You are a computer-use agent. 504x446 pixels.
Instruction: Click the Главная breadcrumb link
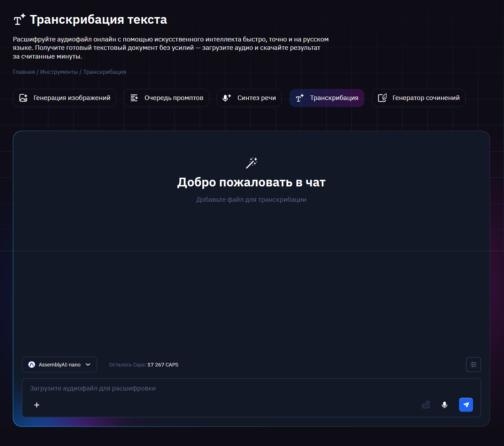23,71
